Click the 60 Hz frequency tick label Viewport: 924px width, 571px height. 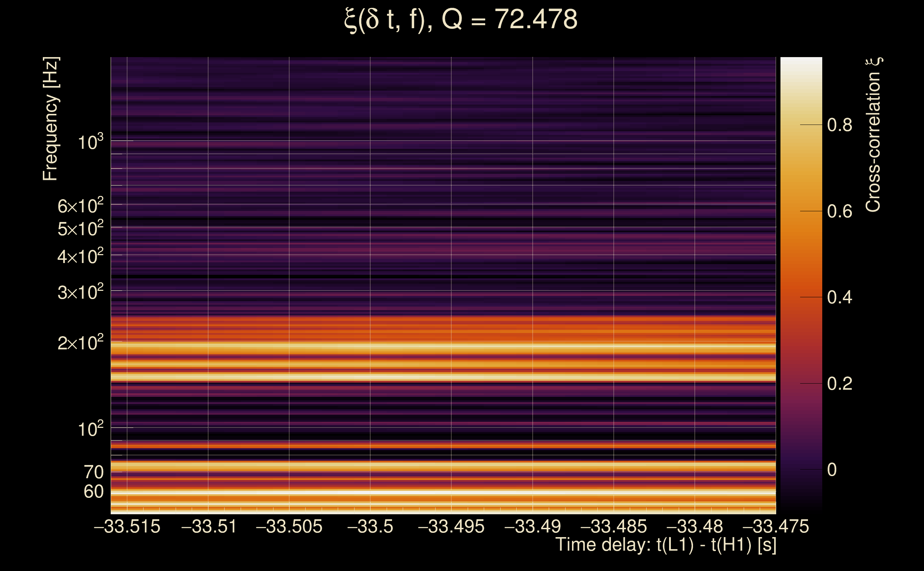pos(93,492)
